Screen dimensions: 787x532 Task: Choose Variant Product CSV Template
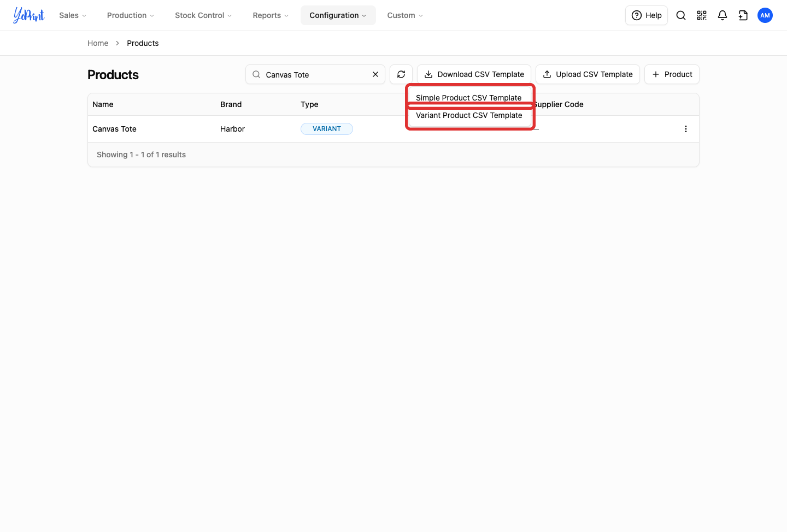tap(470, 115)
